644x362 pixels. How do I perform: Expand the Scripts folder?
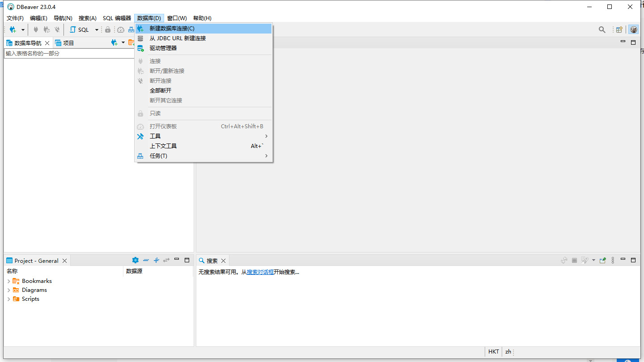[8, 299]
